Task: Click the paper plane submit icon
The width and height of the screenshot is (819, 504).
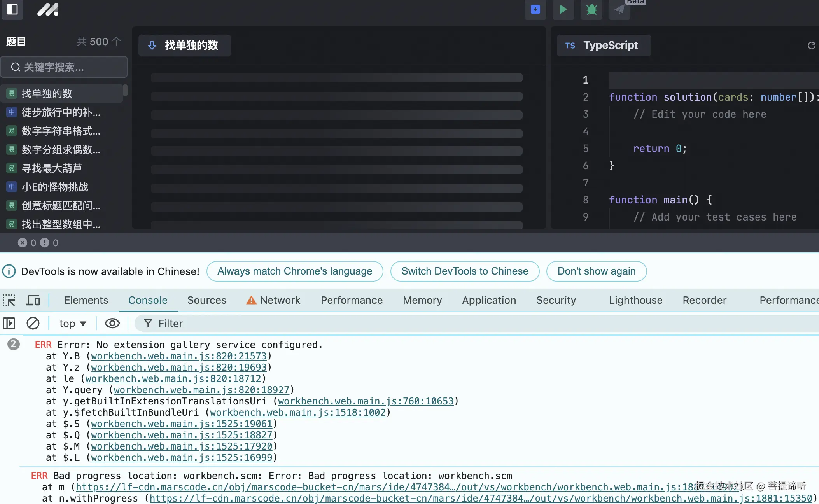Action: pos(619,9)
